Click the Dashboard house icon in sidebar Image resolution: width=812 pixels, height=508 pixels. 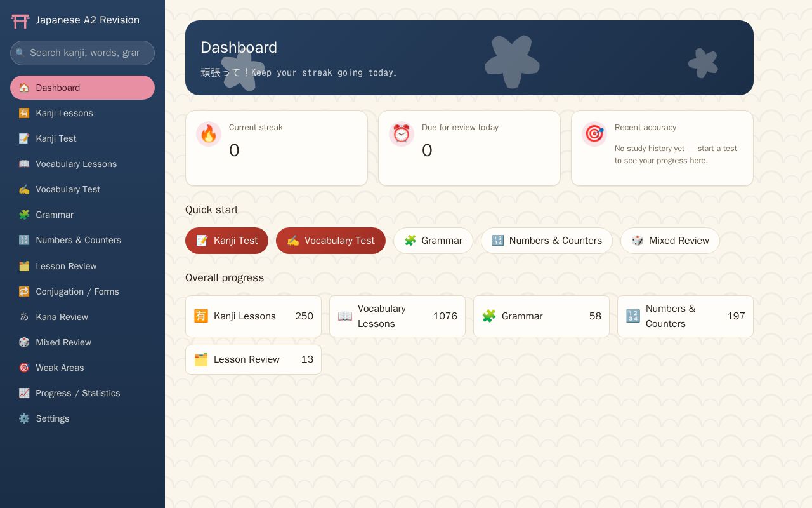pyautogui.click(x=24, y=88)
